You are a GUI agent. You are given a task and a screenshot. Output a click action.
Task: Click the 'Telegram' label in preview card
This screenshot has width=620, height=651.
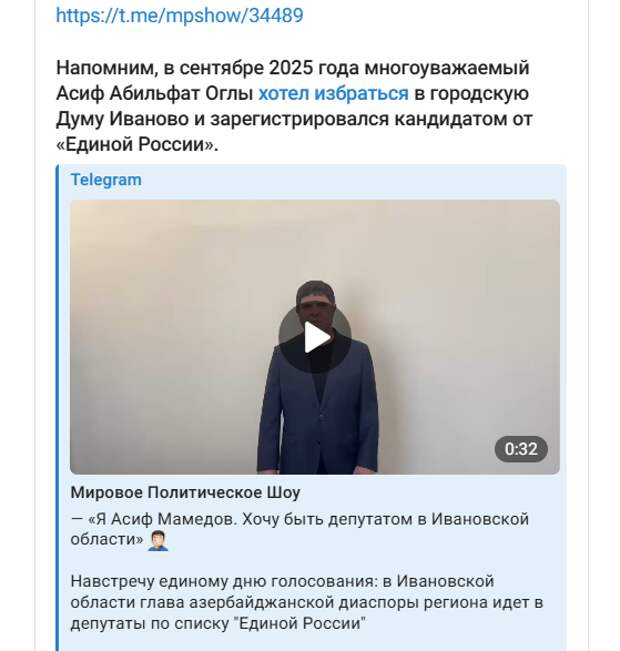point(106,180)
